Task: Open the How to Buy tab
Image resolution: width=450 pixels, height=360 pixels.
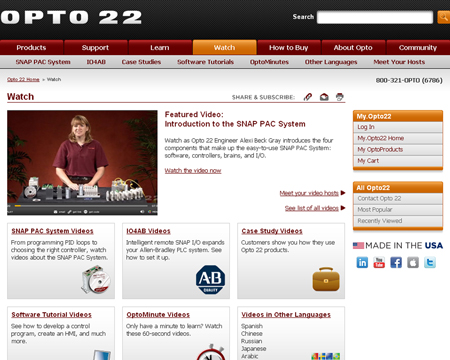Action: click(289, 47)
